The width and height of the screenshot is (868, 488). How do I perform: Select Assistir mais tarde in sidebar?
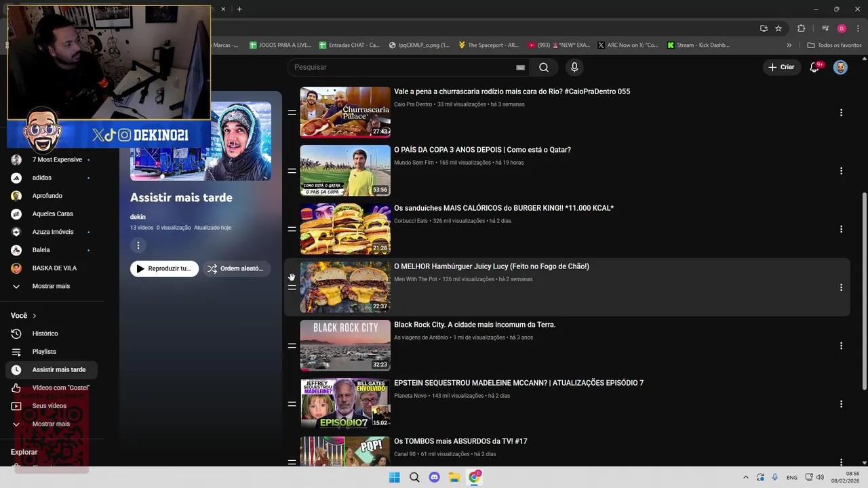click(x=51, y=370)
